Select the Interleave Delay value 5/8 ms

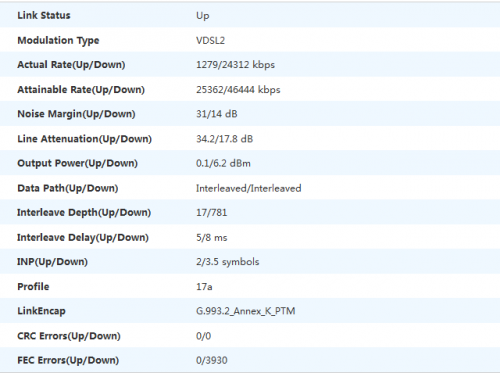[x=211, y=238]
